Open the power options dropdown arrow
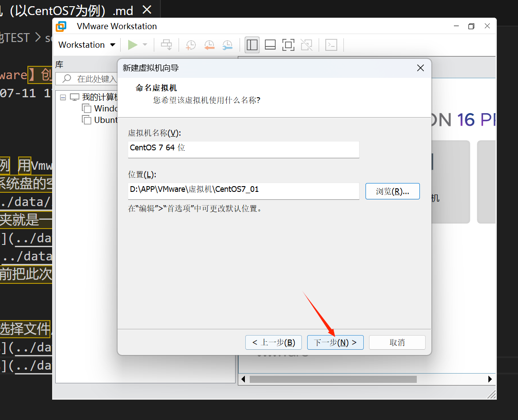Viewport: 518px width, 420px height. (145, 45)
